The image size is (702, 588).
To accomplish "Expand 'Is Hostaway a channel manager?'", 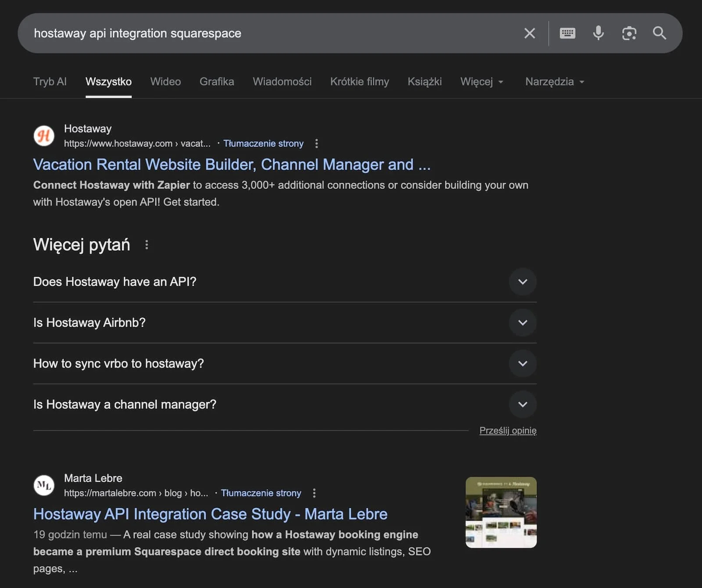I will pyautogui.click(x=523, y=404).
